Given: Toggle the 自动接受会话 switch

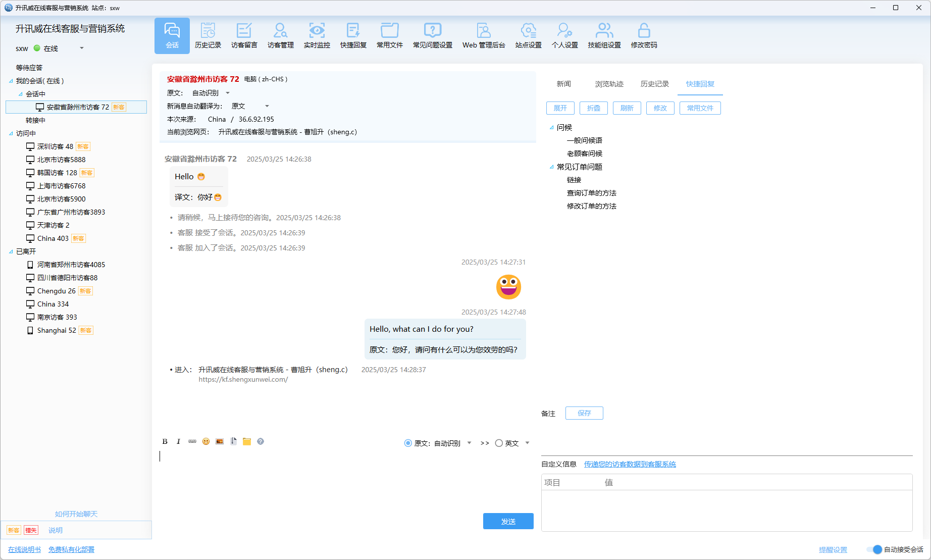Looking at the screenshot, I should pos(874,549).
